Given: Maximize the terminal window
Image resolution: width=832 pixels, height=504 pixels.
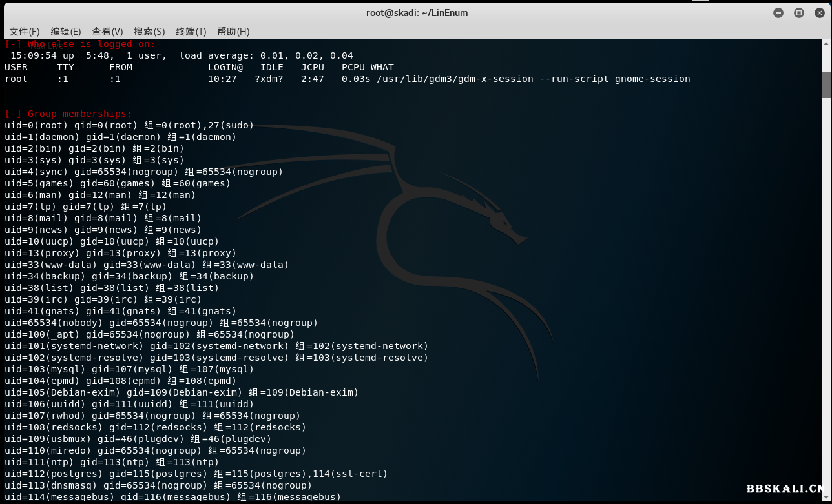Looking at the screenshot, I should [799, 13].
